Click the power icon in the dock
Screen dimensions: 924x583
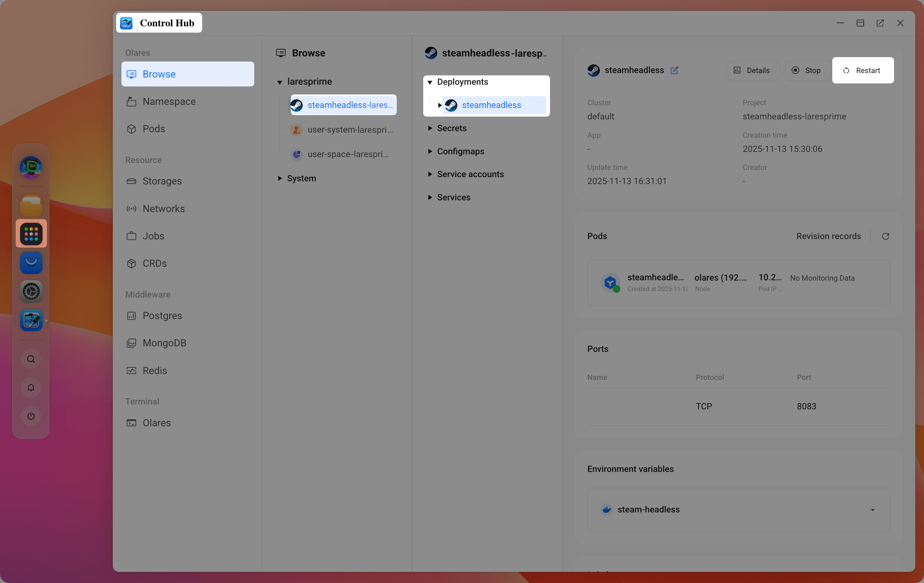tap(31, 416)
